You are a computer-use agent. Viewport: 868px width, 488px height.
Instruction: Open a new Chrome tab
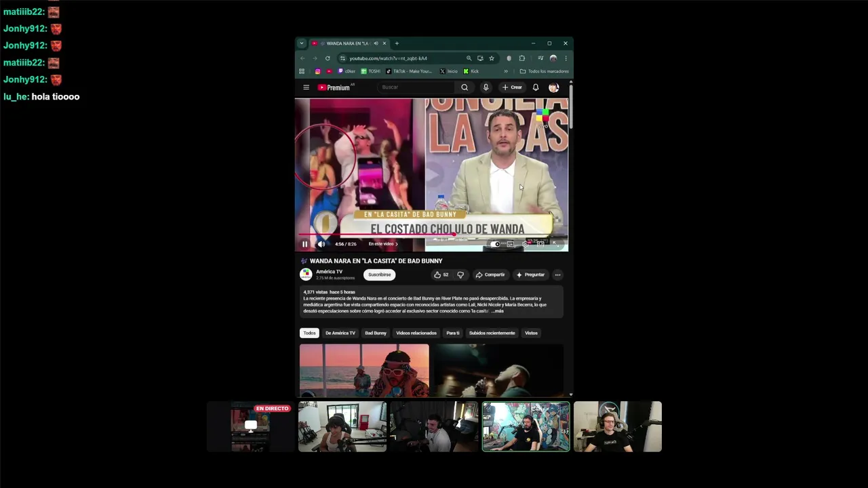click(x=397, y=43)
